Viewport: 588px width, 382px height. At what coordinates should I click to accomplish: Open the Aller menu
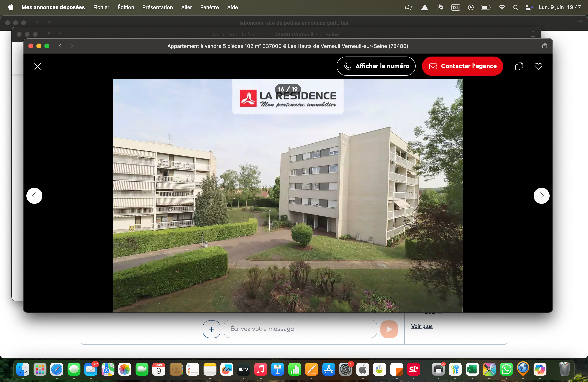186,7
